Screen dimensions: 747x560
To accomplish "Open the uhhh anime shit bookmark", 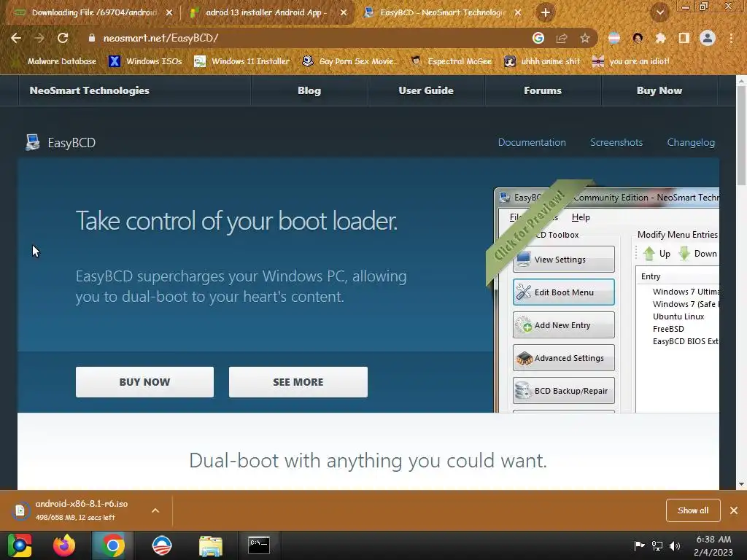I will pos(543,61).
